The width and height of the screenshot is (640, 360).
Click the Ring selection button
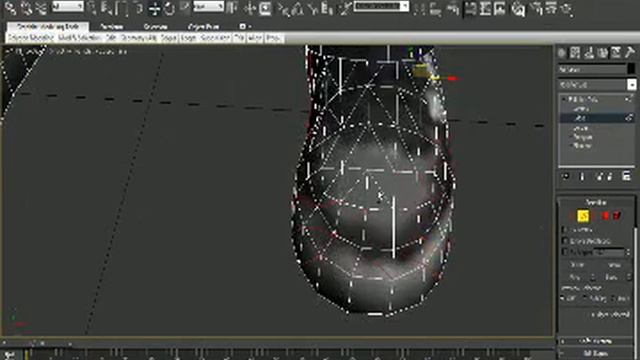coord(575,278)
